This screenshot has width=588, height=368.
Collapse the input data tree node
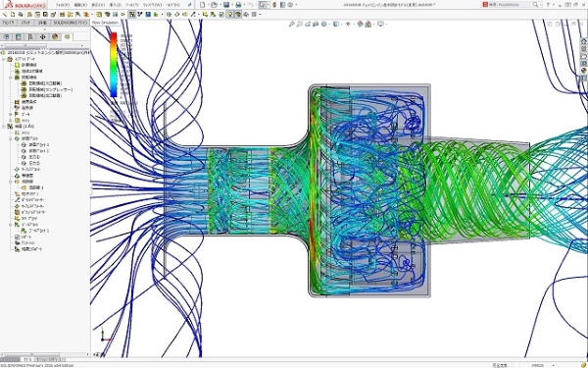coord(4,59)
